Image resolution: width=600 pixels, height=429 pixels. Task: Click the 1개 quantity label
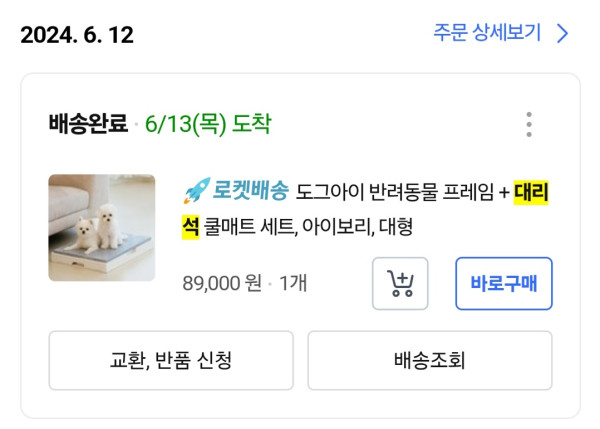click(293, 284)
